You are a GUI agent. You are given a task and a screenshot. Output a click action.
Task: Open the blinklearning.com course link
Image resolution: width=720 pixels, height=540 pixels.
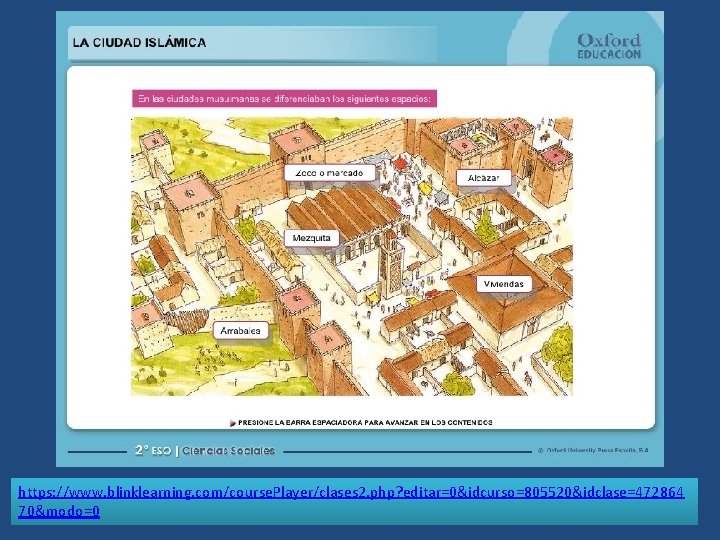coord(351,501)
